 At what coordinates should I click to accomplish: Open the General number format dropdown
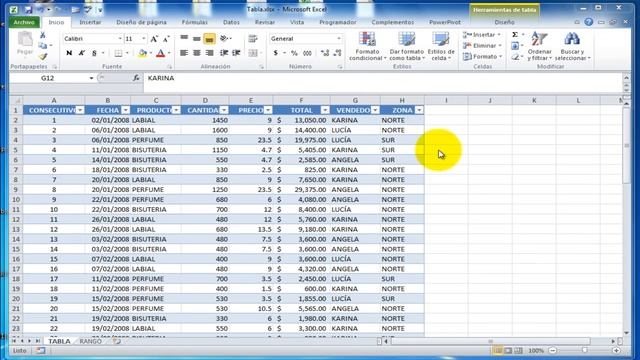(339, 39)
